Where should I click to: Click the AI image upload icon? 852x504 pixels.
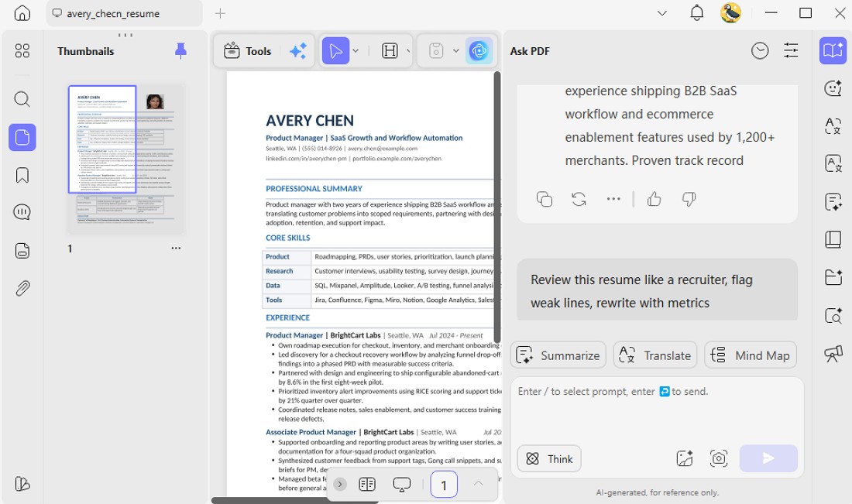[685, 458]
